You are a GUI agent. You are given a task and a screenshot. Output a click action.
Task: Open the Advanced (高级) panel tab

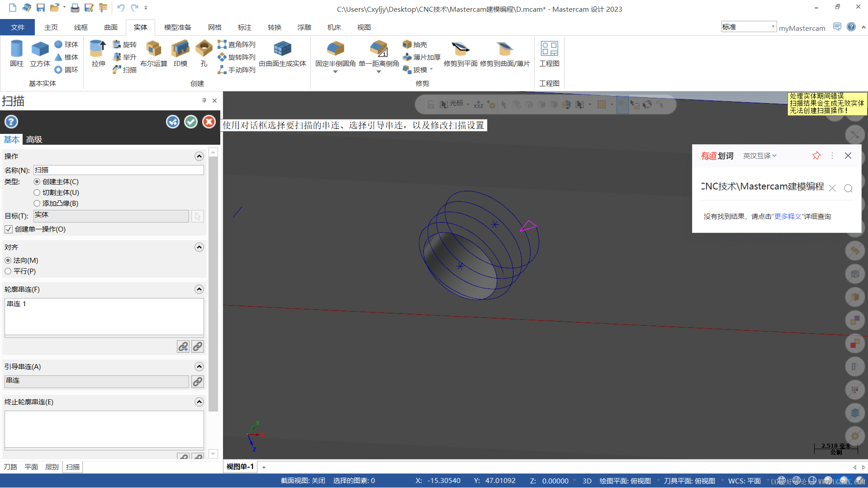pos(34,139)
